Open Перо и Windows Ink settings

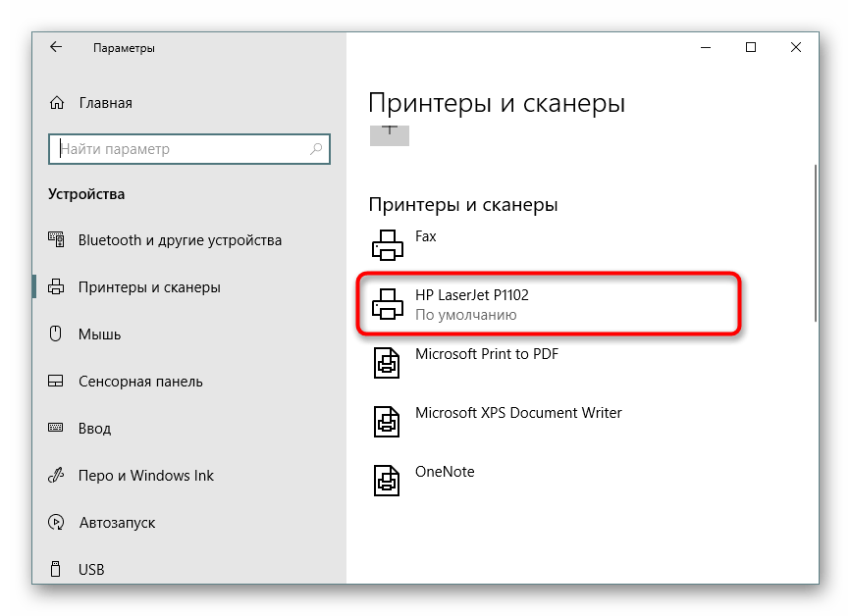click(x=145, y=476)
